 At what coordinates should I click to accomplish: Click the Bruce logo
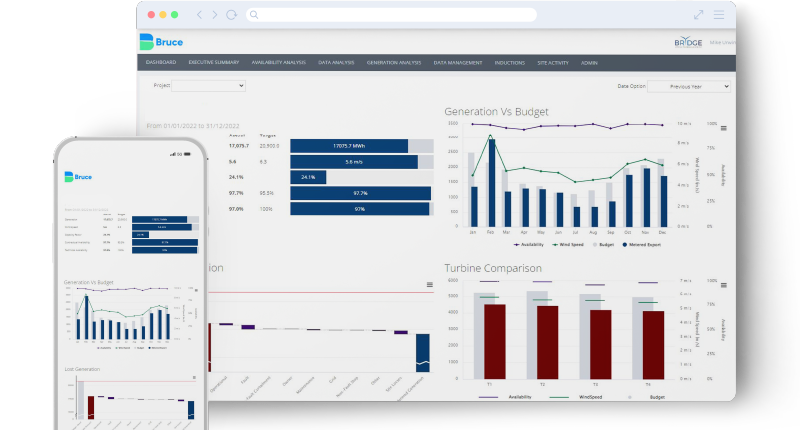click(x=161, y=42)
